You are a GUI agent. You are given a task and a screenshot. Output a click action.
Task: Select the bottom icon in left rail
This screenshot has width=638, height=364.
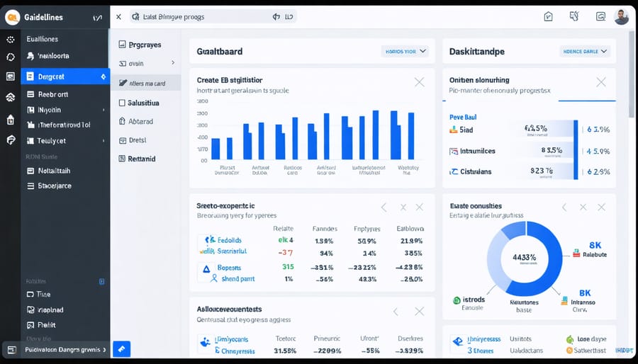tap(11, 140)
